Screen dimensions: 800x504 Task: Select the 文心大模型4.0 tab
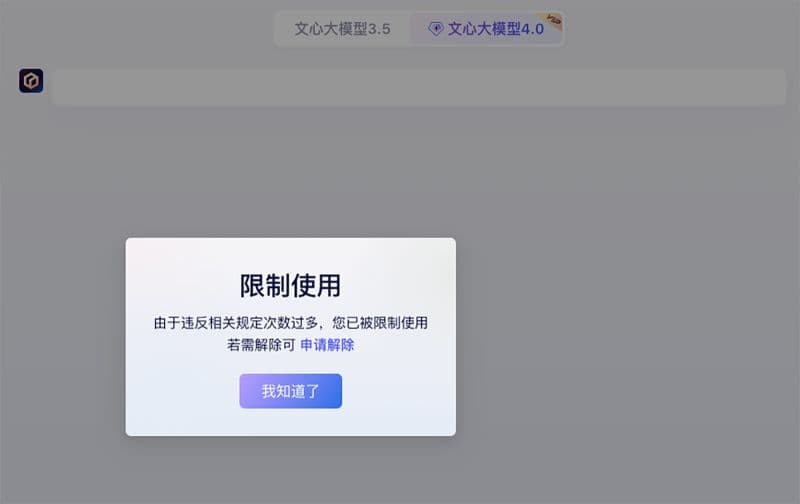pyautogui.click(x=487, y=29)
